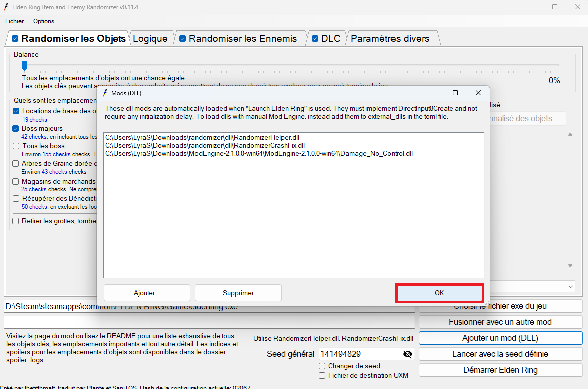Enable Magasins de marchands checkbox
588x389 pixels.
click(16, 182)
